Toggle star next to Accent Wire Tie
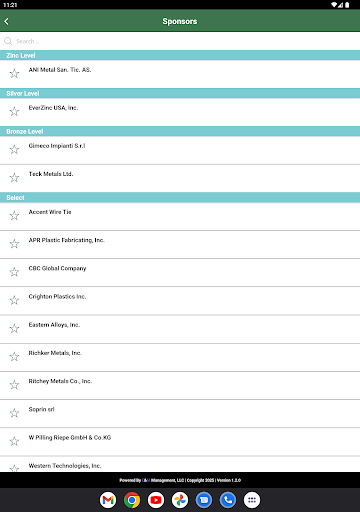360x512 pixels. click(14, 216)
